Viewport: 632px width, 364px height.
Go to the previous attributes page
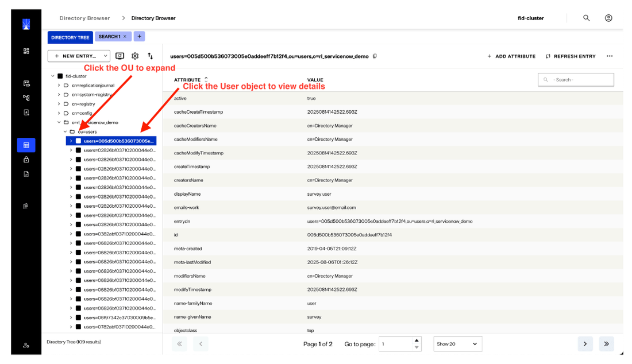pyautogui.click(x=201, y=344)
